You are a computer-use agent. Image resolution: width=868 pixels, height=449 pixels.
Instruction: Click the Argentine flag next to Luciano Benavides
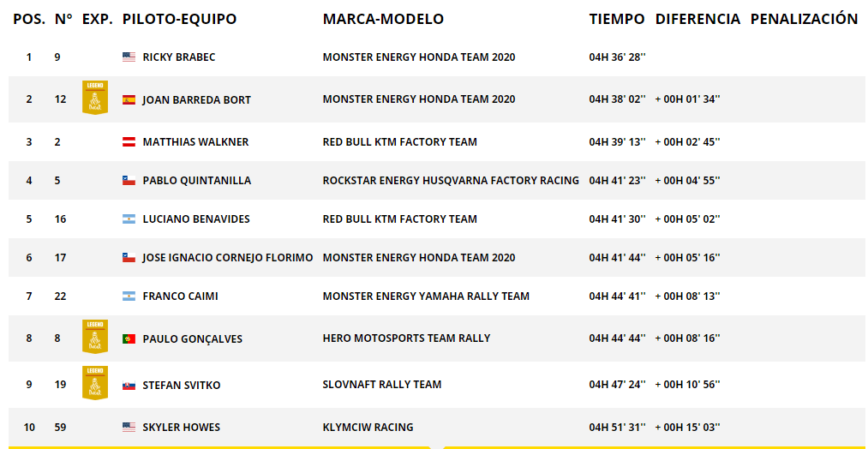click(x=129, y=219)
